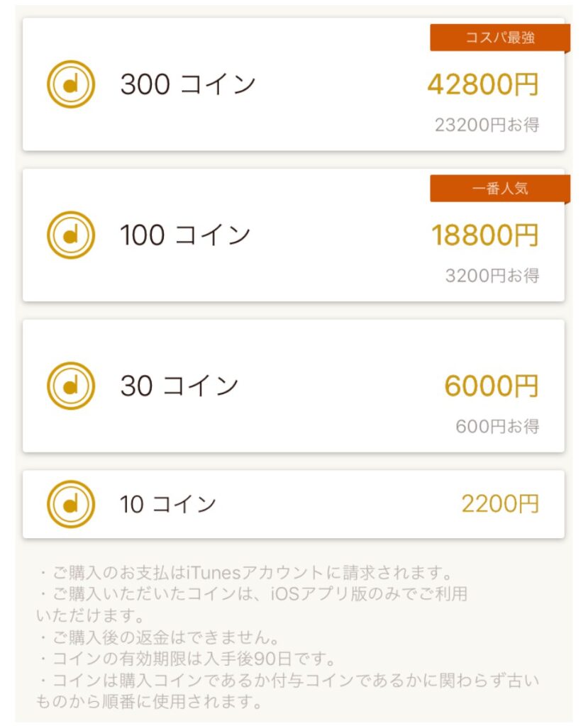Screen dimensions: 588x726
Task: Choose the 10 コイン card
Action: click(x=294, y=504)
